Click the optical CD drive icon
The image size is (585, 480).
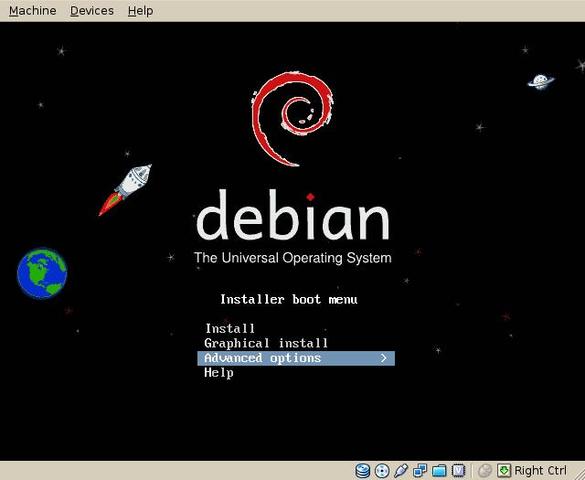pos(382,471)
